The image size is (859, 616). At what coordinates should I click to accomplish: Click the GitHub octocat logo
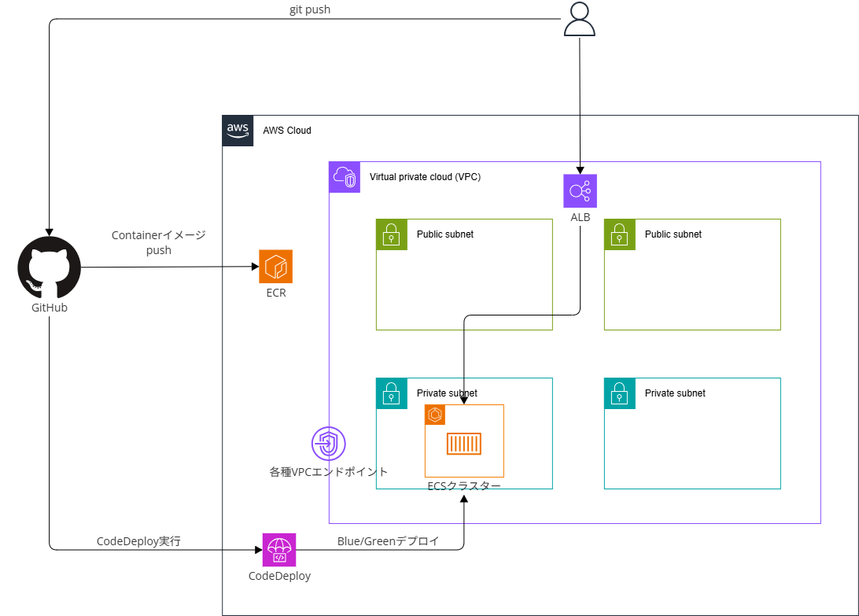(x=50, y=268)
